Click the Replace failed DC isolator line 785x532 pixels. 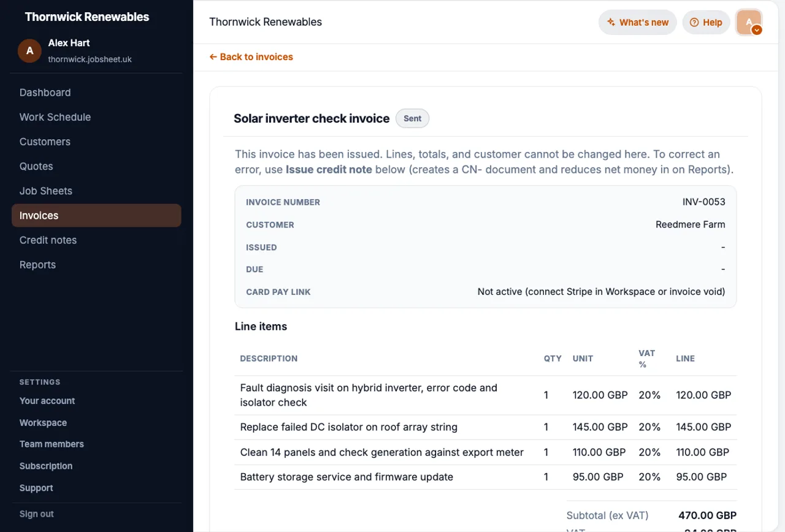click(x=349, y=427)
